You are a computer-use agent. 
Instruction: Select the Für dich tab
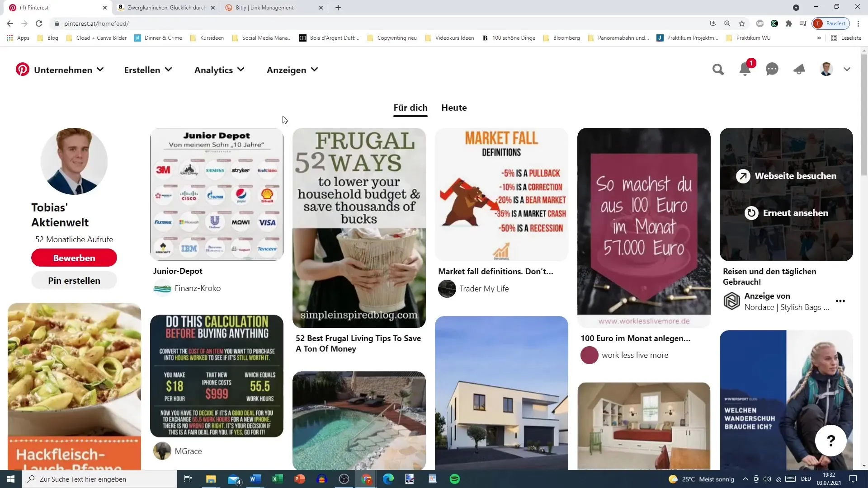coord(410,107)
